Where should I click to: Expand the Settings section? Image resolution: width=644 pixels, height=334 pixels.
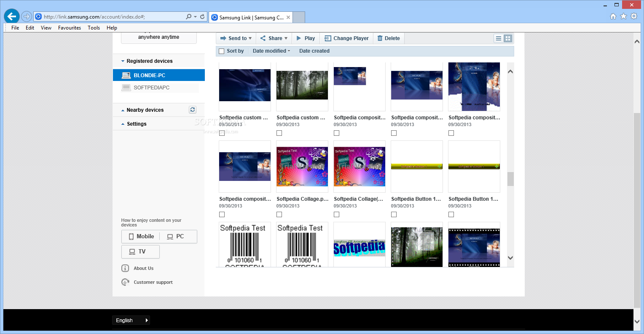point(134,124)
